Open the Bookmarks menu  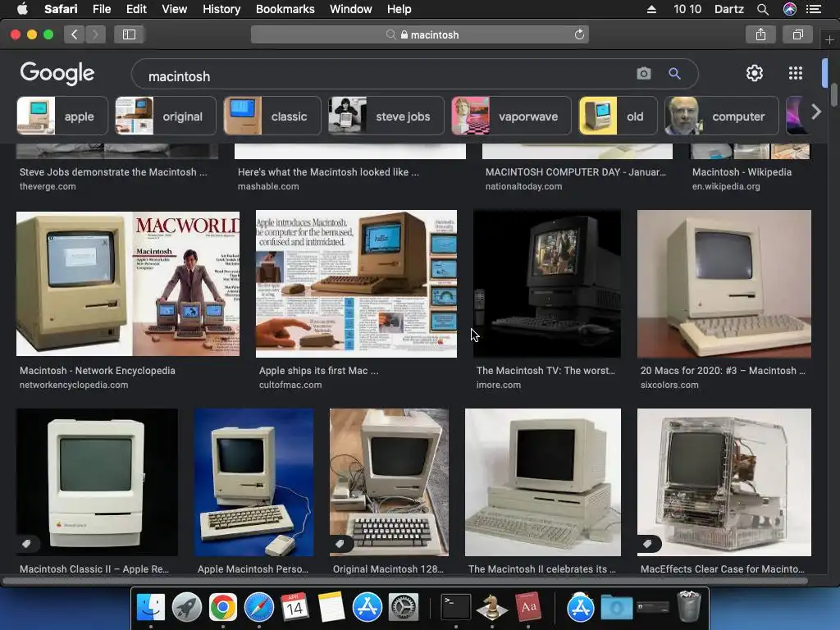[x=285, y=9]
